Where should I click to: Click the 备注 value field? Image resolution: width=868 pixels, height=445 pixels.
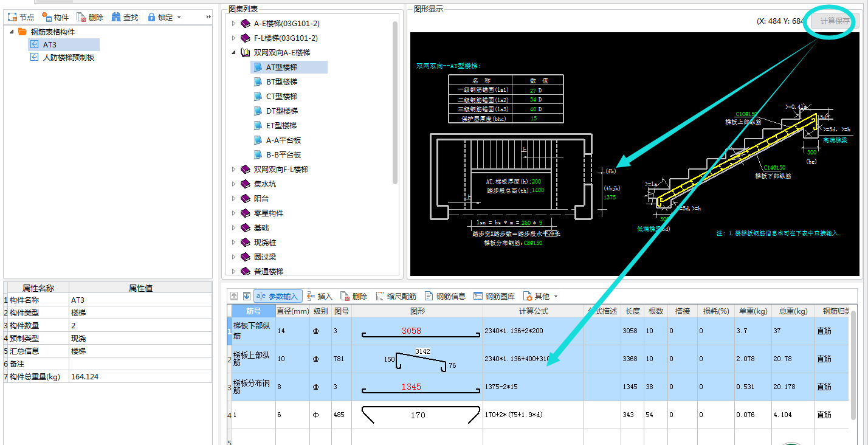pos(140,364)
